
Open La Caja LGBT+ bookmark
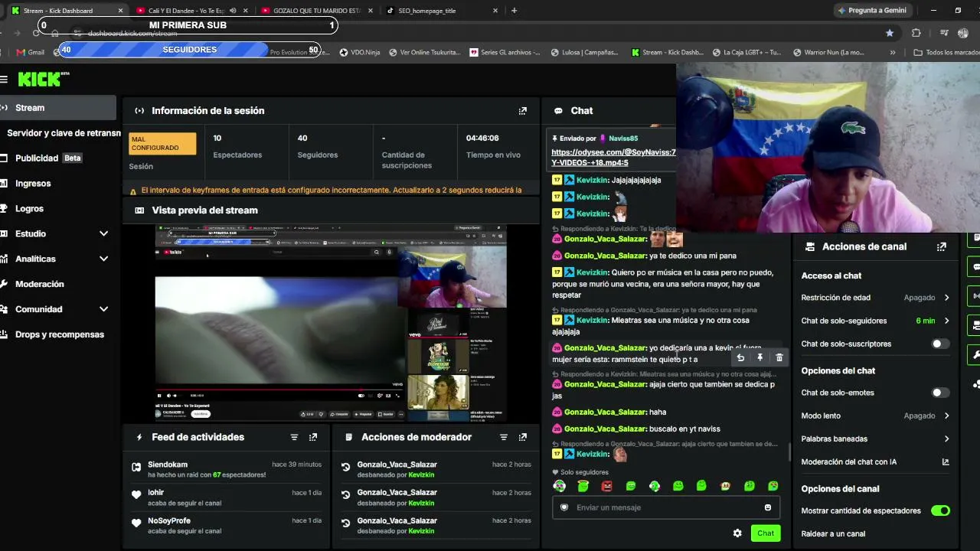click(x=747, y=53)
